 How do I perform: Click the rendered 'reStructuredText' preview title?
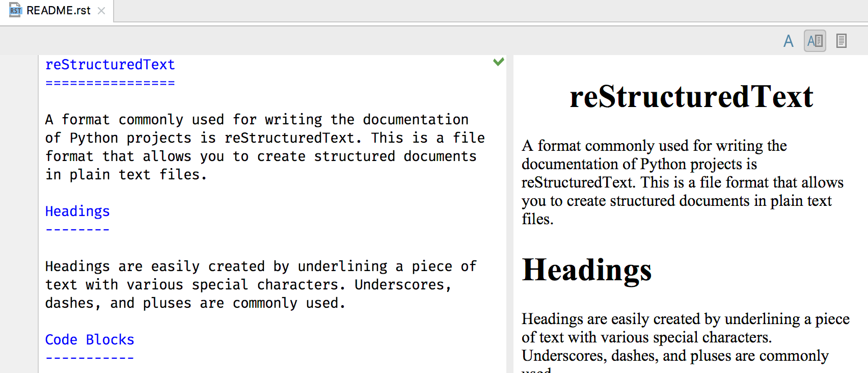tap(691, 96)
